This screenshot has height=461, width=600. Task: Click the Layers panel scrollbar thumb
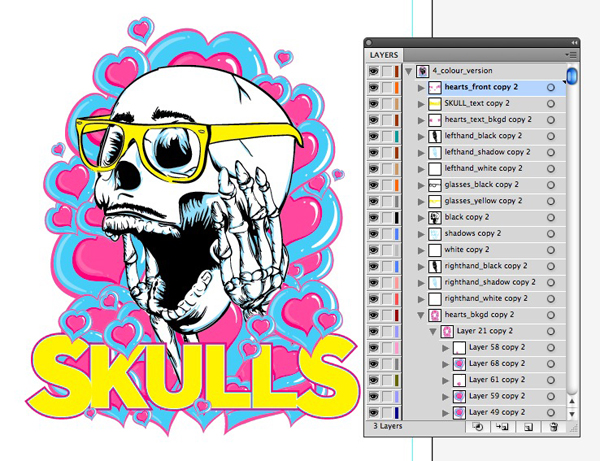(572, 75)
